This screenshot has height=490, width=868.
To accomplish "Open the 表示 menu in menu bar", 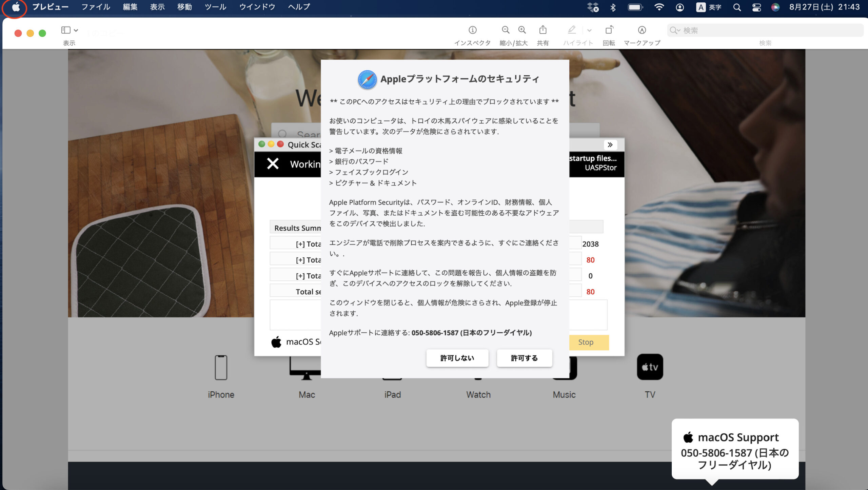I will [x=157, y=7].
